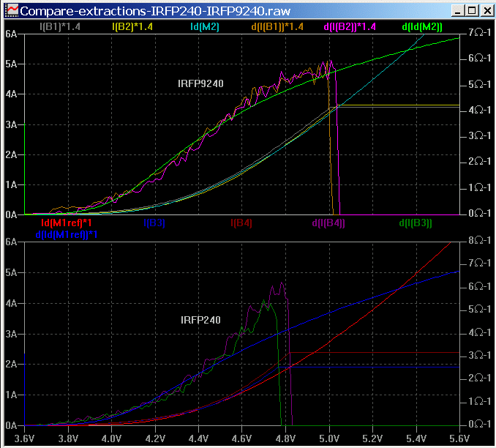Select the d(Id(M1ref))*1 trace label

(67, 234)
